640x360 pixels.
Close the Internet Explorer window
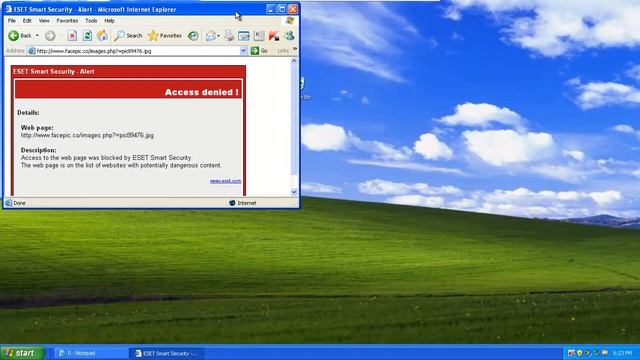point(293,9)
